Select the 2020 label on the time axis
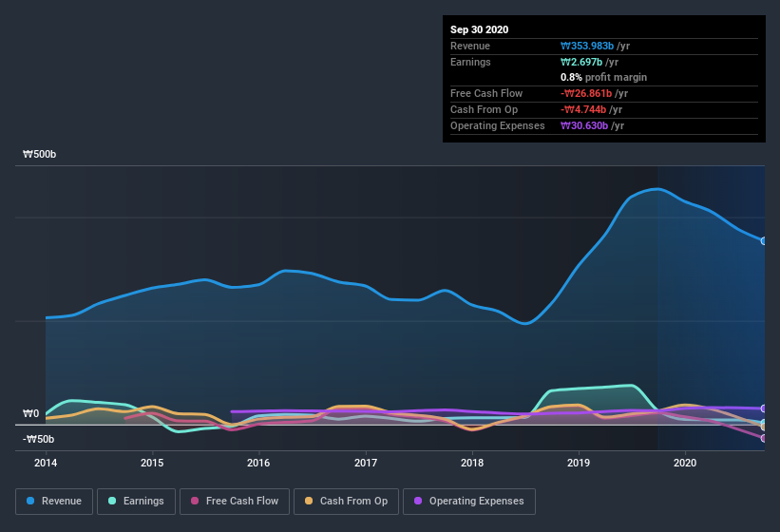The width and height of the screenshot is (780, 532). [685, 464]
